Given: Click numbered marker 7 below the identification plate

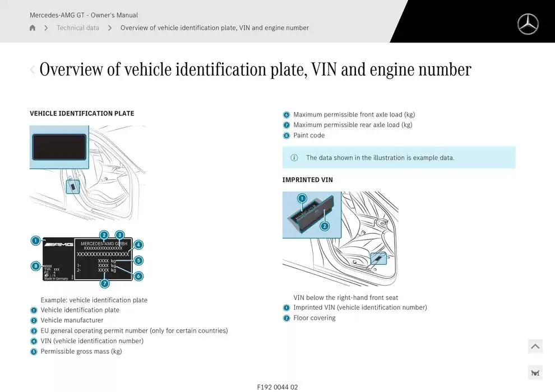Looking at the screenshot, I should coord(104,283).
